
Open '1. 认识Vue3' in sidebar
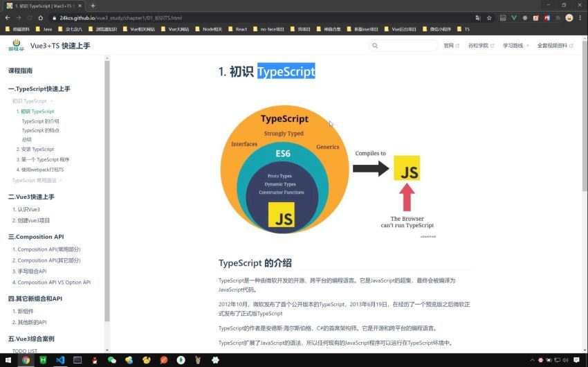26,209
